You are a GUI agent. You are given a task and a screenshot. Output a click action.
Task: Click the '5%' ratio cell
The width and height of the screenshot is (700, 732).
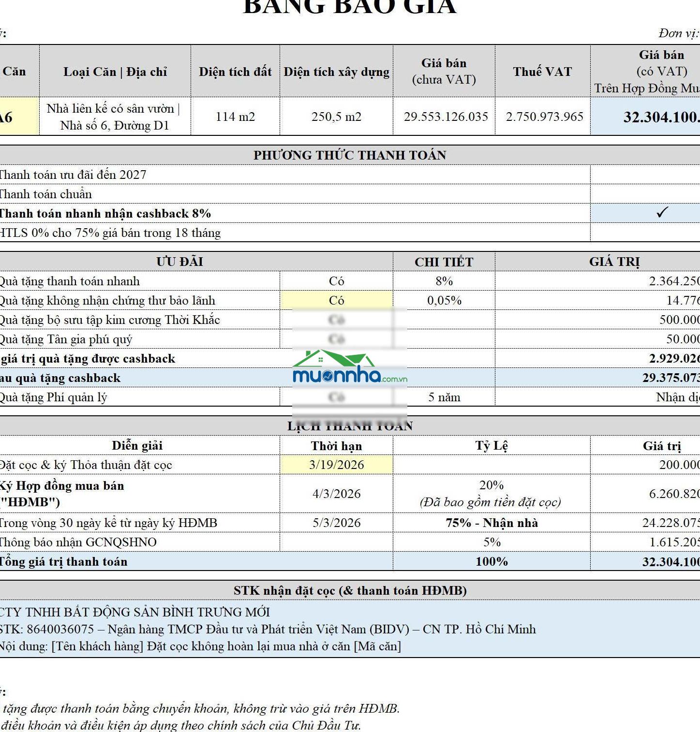491,542
